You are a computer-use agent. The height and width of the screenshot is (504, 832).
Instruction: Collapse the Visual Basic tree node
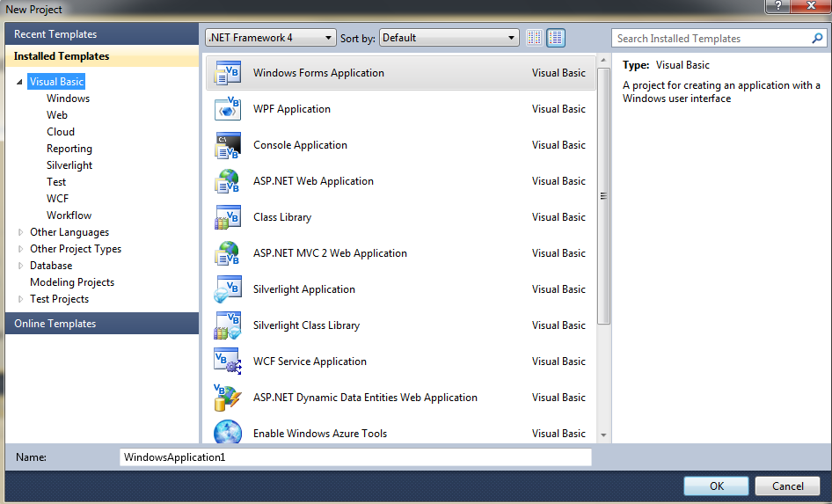pyautogui.click(x=19, y=82)
